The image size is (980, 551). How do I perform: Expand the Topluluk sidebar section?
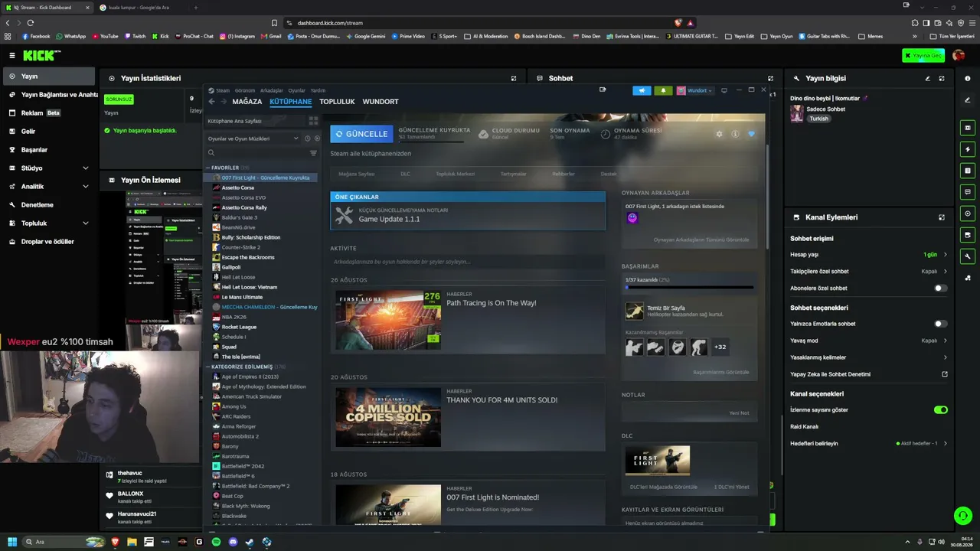tap(50, 223)
